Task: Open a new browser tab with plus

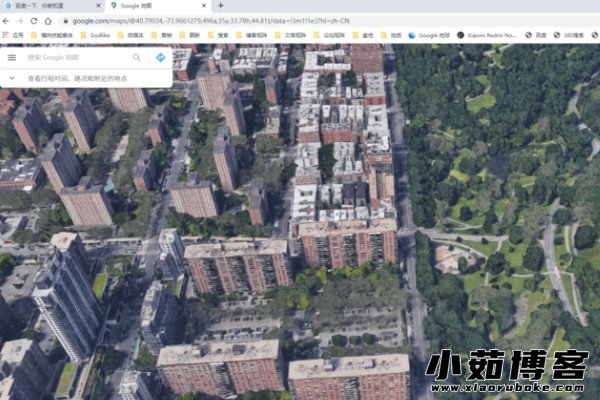Action: [x=219, y=6]
